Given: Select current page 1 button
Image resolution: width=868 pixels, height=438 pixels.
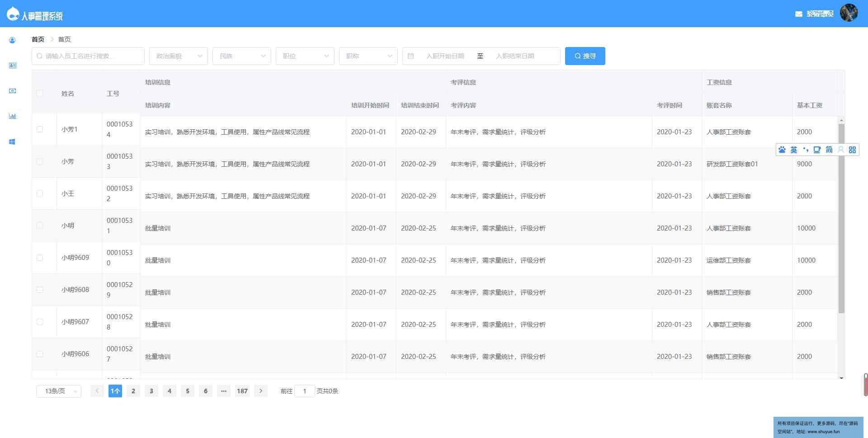Looking at the screenshot, I should (115, 391).
